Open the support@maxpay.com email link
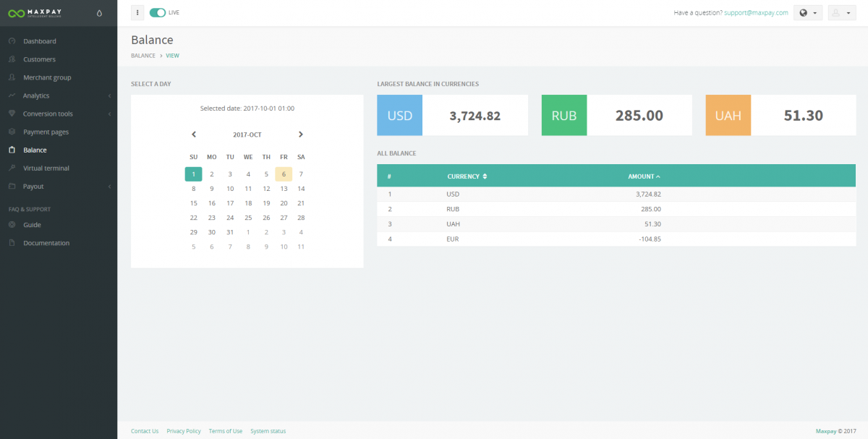This screenshot has height=439, width=868. (757, 12)
